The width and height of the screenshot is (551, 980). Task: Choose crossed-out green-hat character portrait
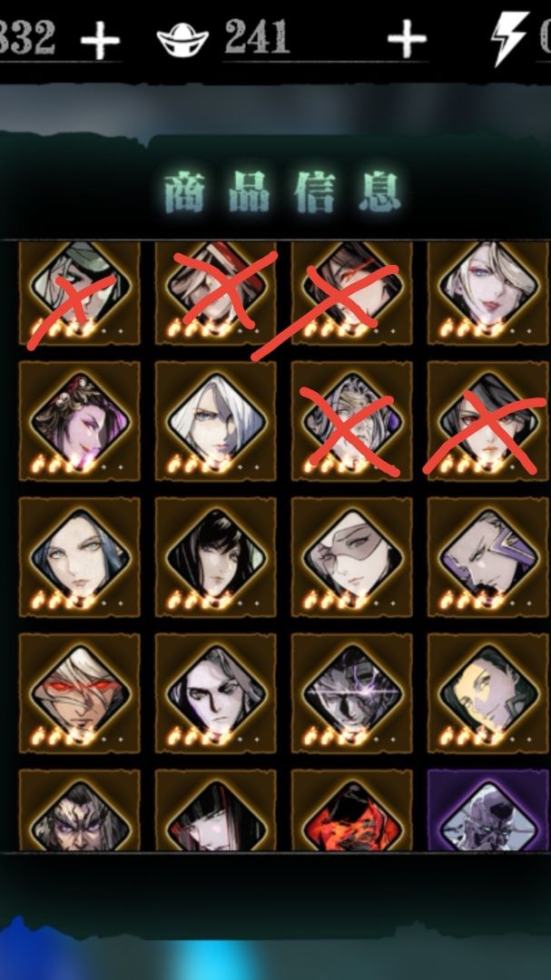click(x=80, y=293)
